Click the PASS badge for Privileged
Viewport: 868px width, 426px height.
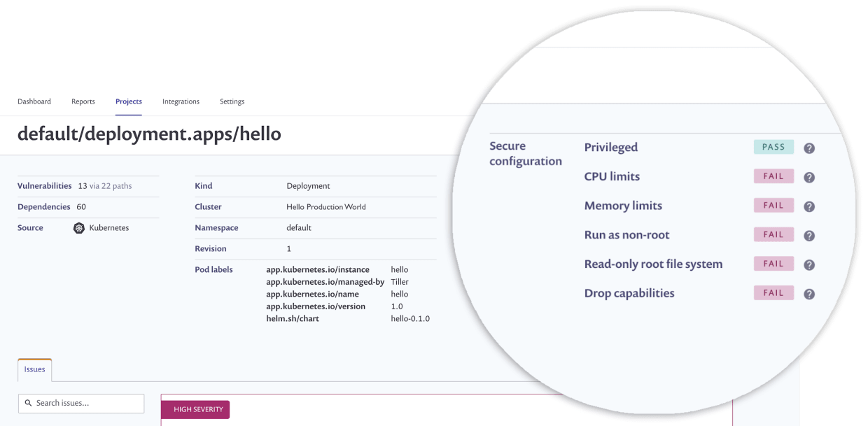(x=773, y=147)
